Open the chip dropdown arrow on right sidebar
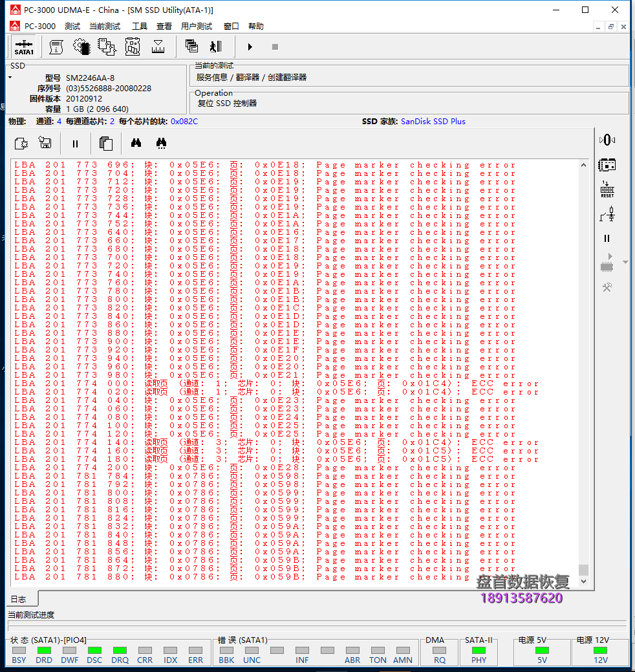The width and height of the screenshot is (635, 672). [x=625, y=262]
